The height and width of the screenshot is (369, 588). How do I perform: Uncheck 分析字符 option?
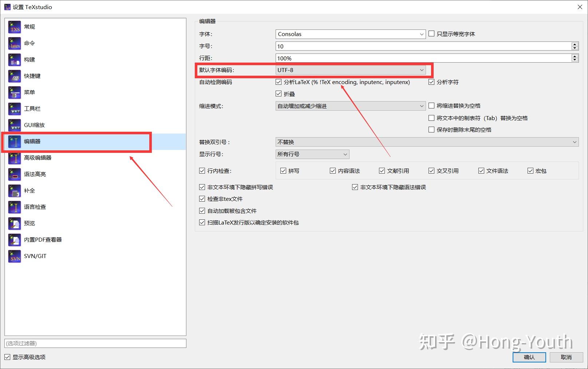coord(431,82)
